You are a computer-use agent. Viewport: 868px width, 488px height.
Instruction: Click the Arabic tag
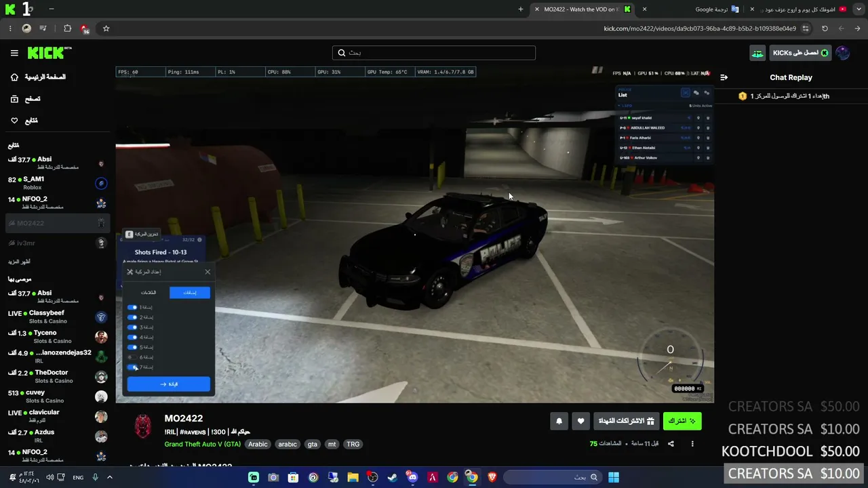point(258,444)
